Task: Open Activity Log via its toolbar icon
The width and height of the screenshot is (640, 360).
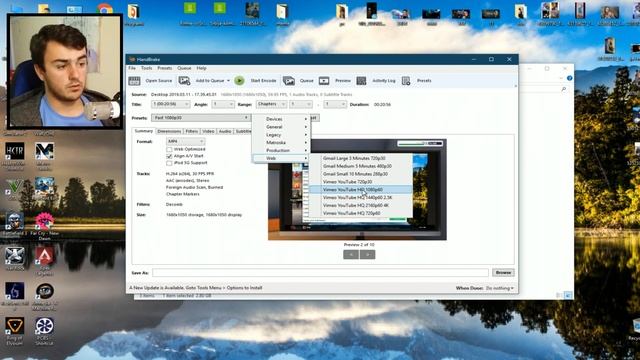Action: [361, 81]
